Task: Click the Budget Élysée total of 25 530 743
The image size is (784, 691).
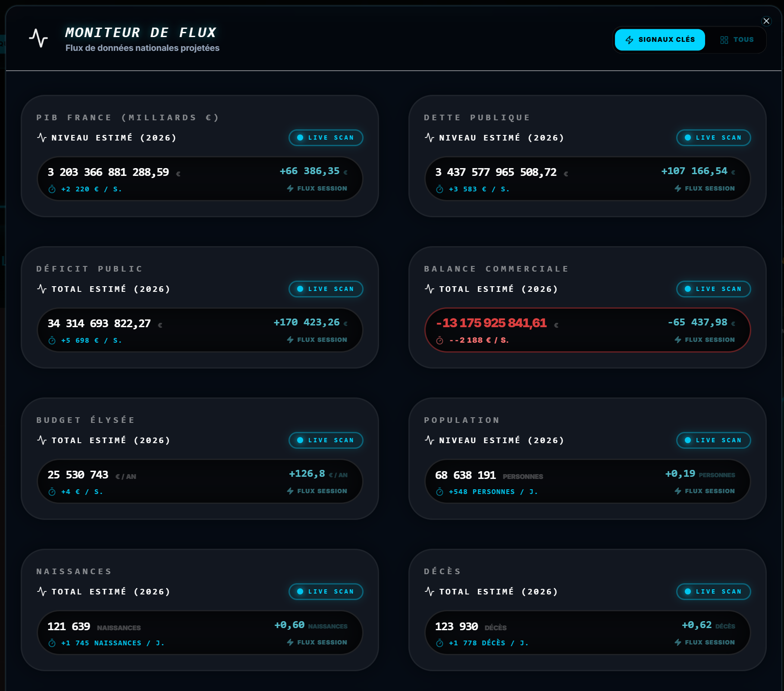Action: click(x=78, y=475)
